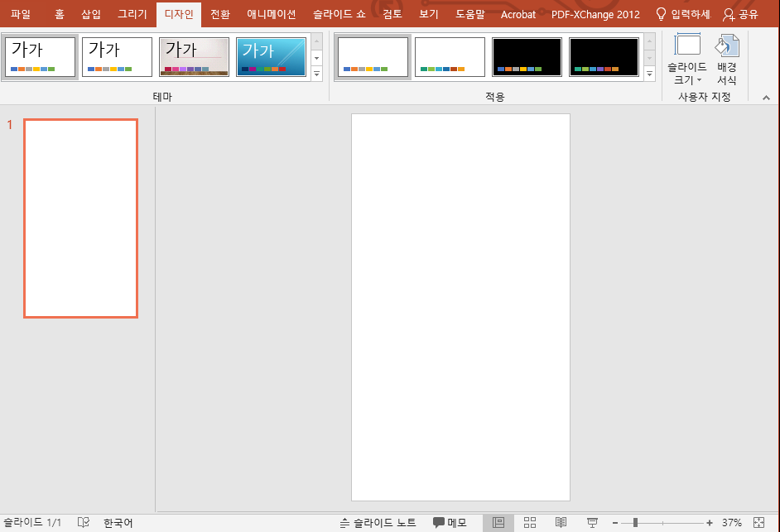Screen dimensions: 780x532
Task: Start Slide Show from status bar icon
Action: click(592, 523)
